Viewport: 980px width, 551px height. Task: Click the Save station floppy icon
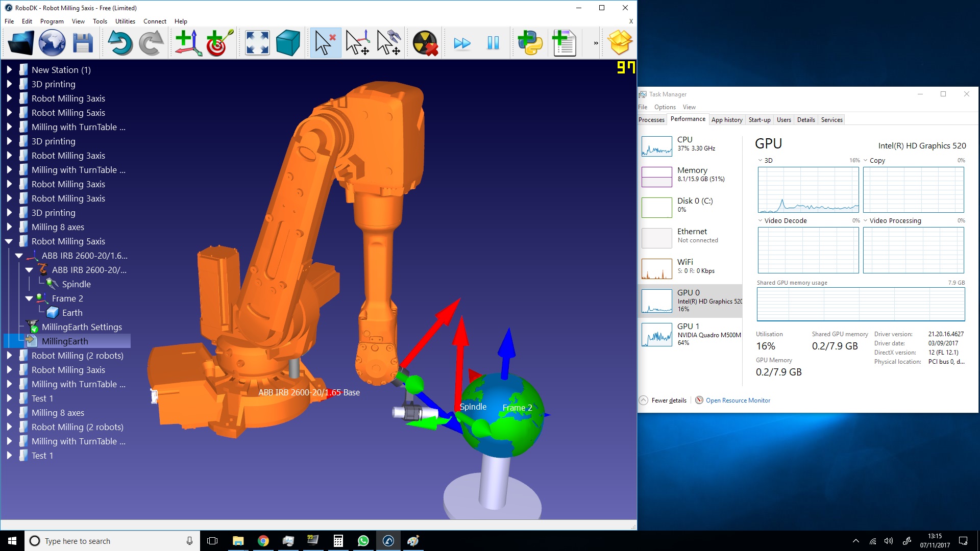(x=83, y=43)
